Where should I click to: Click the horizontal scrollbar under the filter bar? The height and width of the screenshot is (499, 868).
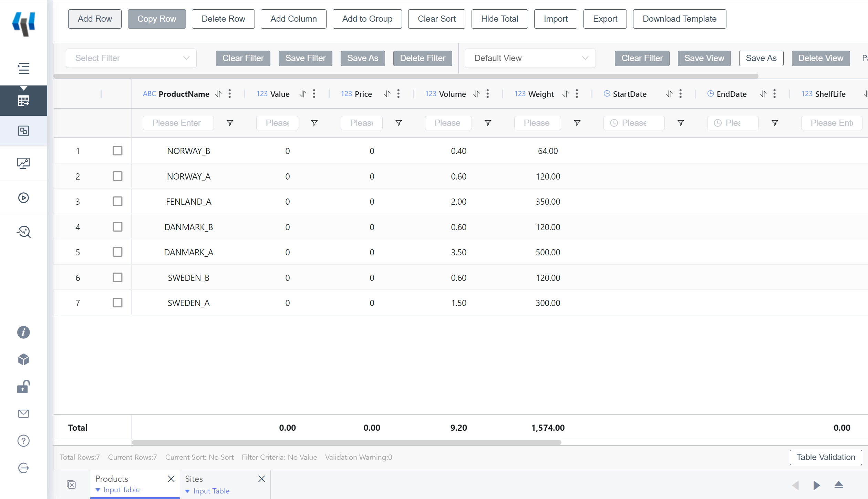coord(406,76)
